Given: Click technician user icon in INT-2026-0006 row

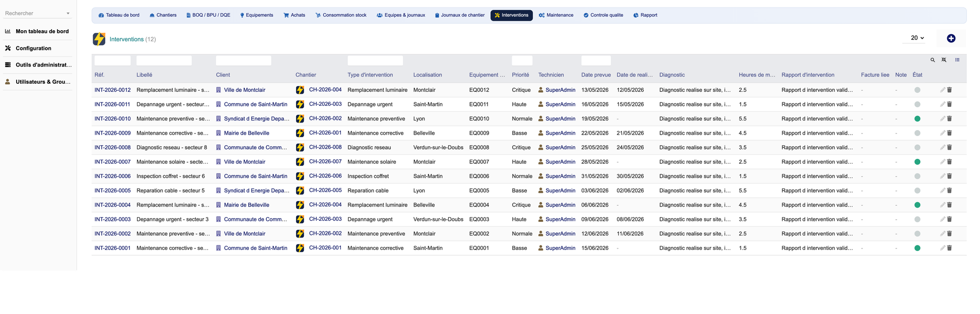Looking at the screenshot, I should [541, 176].
